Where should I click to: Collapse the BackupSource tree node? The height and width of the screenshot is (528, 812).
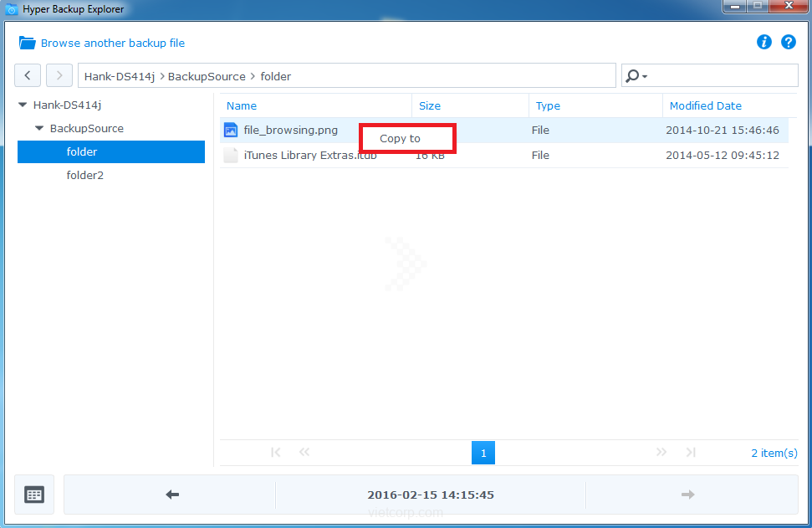(x=39, y=129)
